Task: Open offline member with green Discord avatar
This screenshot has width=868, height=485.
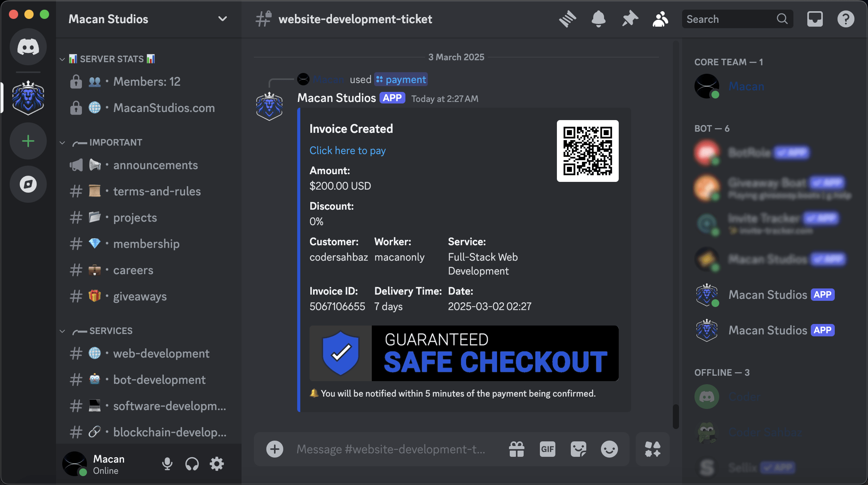Action: (772, 397)
